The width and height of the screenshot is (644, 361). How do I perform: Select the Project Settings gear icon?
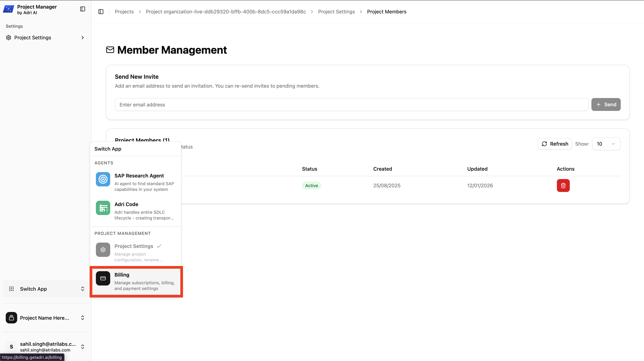click(x=103, y=250)
